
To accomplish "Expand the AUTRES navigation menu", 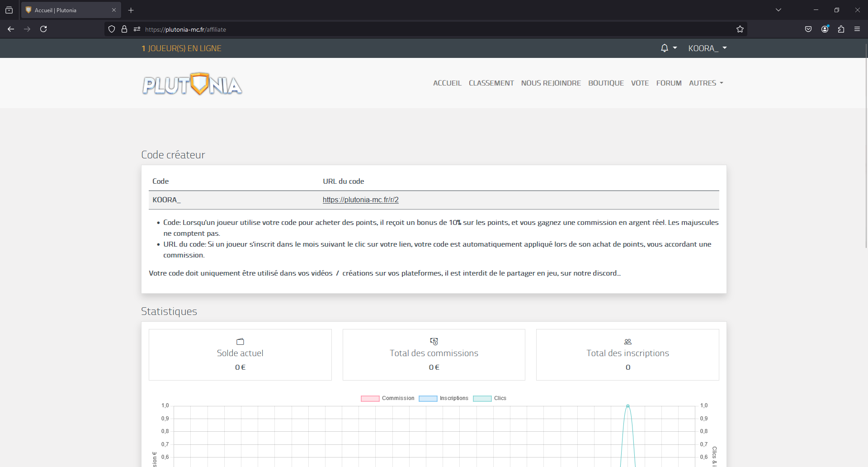I will (x=706, y=83).
